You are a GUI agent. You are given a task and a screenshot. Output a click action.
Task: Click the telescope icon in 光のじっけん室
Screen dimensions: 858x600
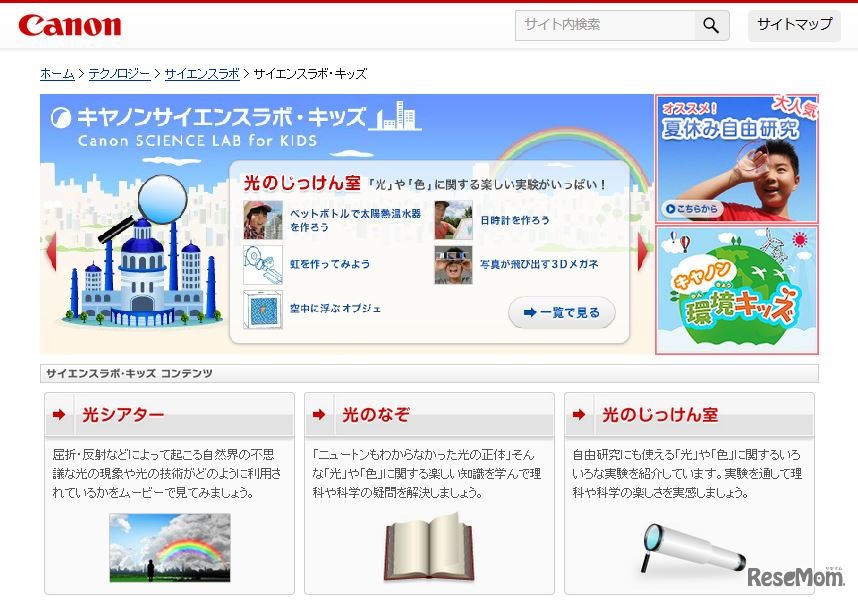tap(692, 549)
